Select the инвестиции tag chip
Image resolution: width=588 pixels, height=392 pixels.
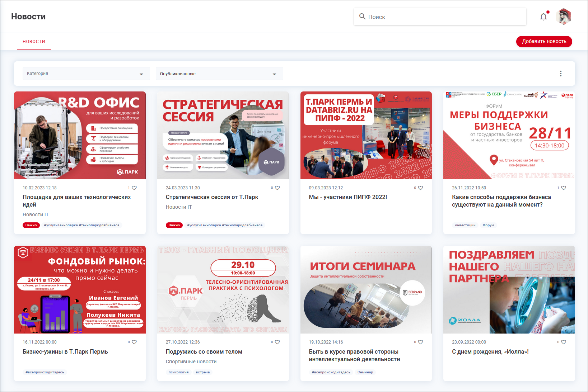point(465,225)
